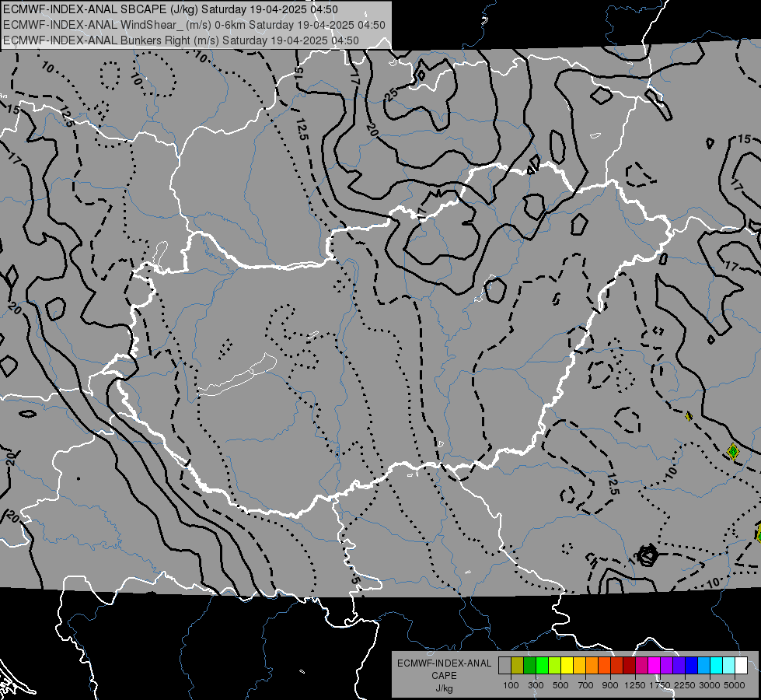The image size is (761, 700).
Task: Select the dark red legend swatch
Action: pyautogui.click(x=630, y=666)
